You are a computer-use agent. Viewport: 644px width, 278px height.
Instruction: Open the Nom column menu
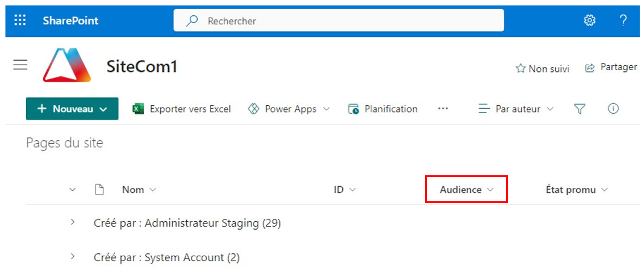coord(139,190)
